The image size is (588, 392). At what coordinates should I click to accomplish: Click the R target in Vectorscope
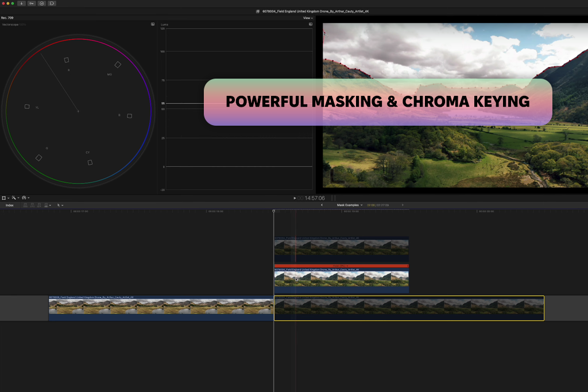67,60
